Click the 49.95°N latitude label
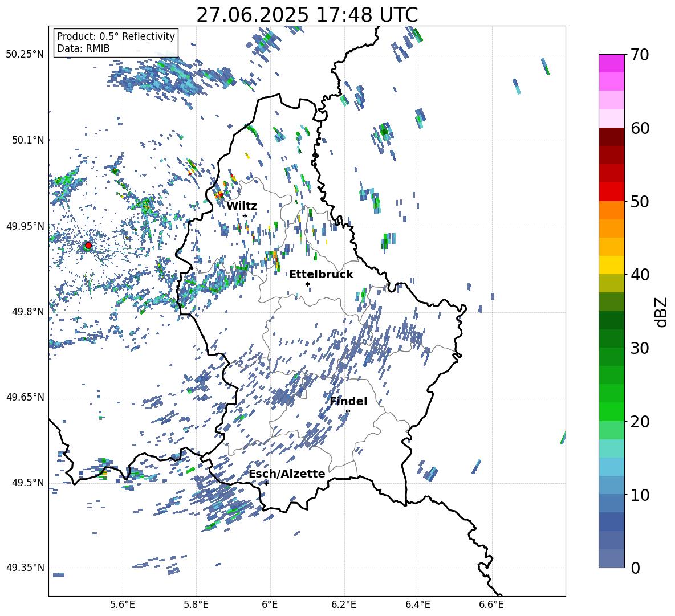This screenshot has height=616, width=675. tap(25, 226)
